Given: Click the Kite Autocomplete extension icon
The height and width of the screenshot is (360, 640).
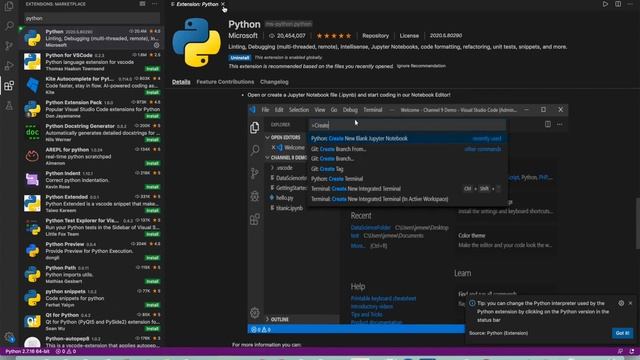Looking at the screenshot, I should (32, 85).
